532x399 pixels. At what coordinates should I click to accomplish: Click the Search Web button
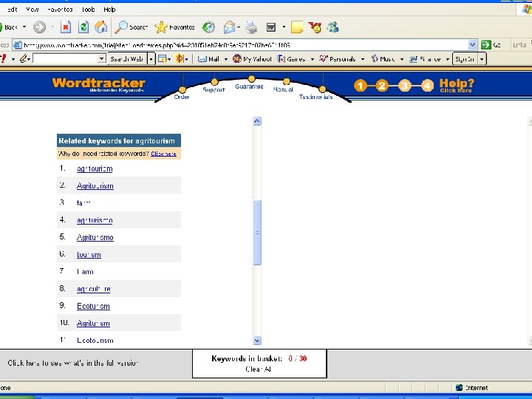pyautogui.click(x=127, y=59)
